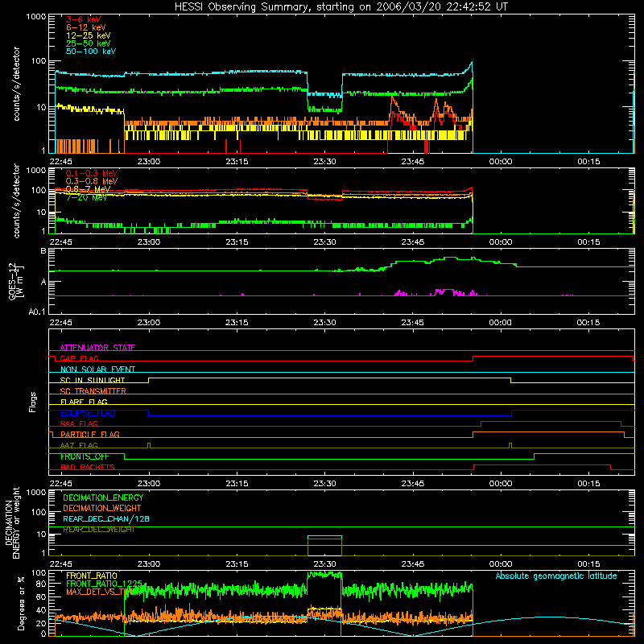Click the HESSI Observing Summary plot title

pyautogui.click(x=341, y=7)
